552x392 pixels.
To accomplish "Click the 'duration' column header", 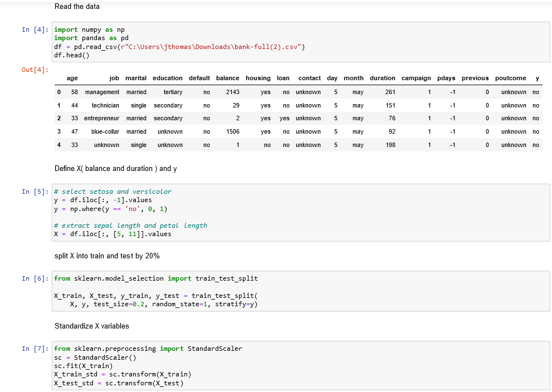I will click(x=382, y=78).
